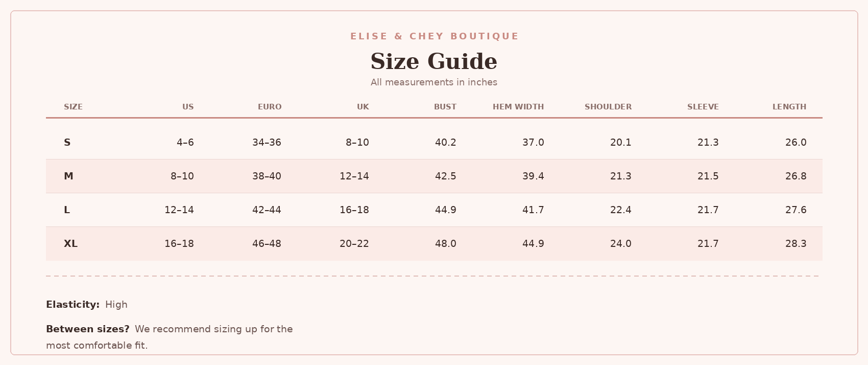Click the XL length value 28.3
Screen dimensions: 868x365
point(796,244)
